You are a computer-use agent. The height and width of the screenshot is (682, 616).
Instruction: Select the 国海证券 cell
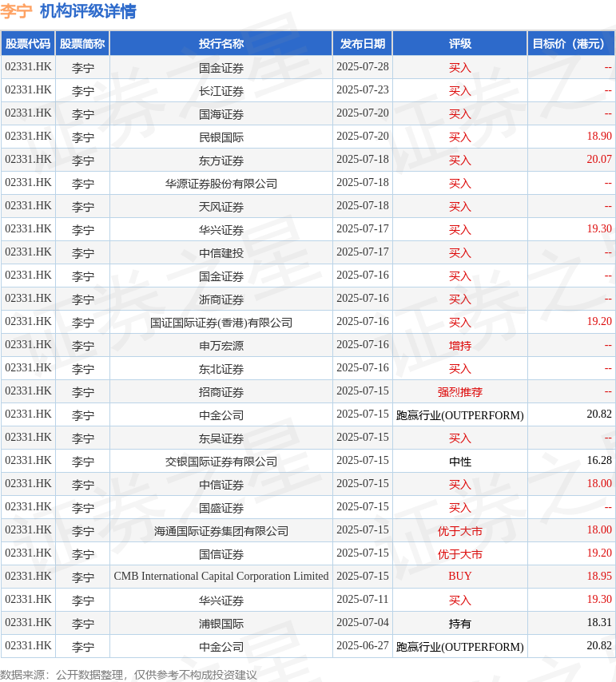click(x=221, y=114)
